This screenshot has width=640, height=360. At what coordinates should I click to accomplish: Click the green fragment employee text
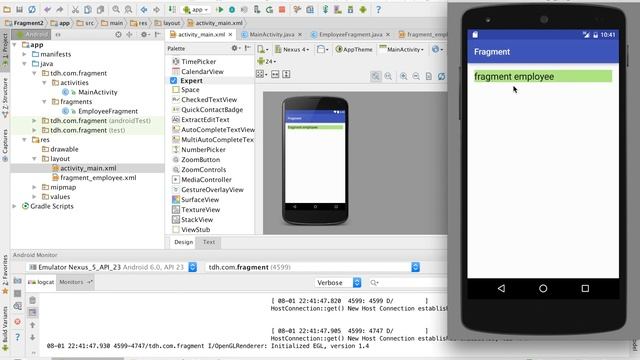click(543, 76)
